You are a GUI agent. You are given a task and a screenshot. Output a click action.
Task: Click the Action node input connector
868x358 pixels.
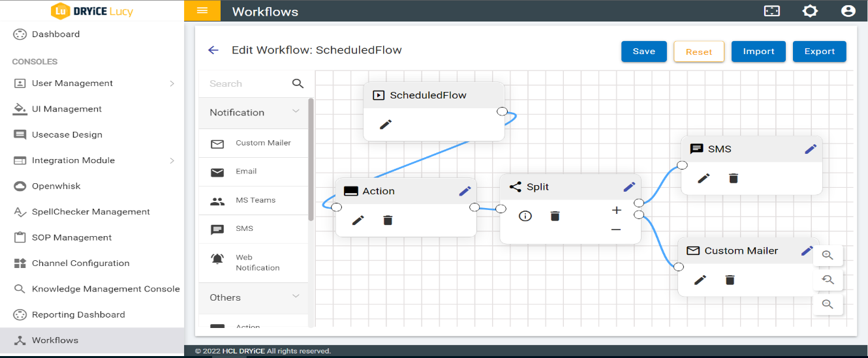coord(337,207)
